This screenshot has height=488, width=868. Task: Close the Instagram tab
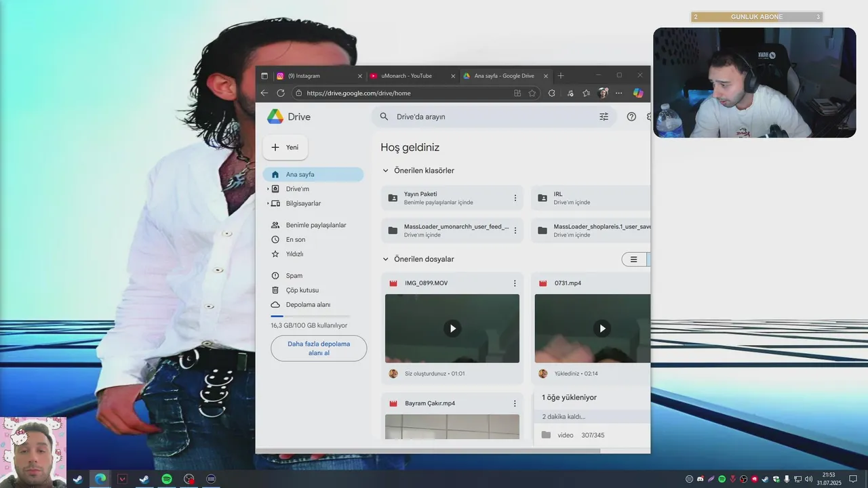(x=360, y=76)
